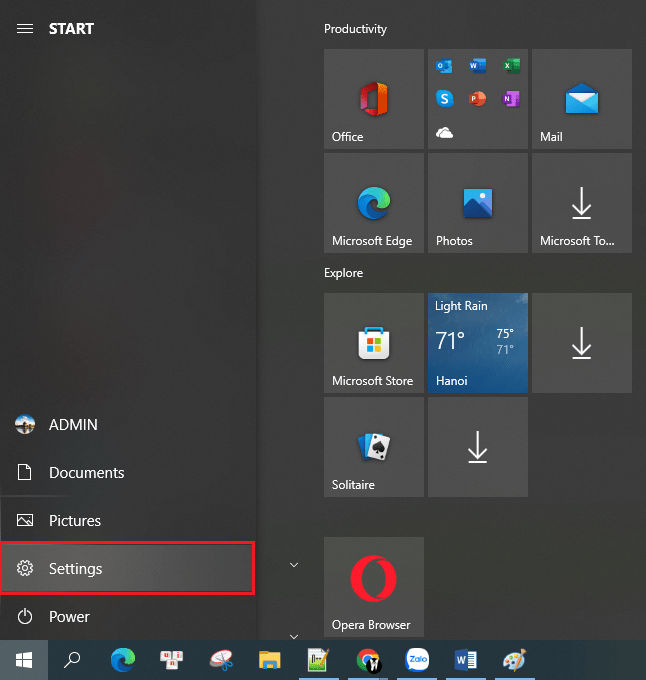
Task: Open the Power options
Action: coord(127,616)
